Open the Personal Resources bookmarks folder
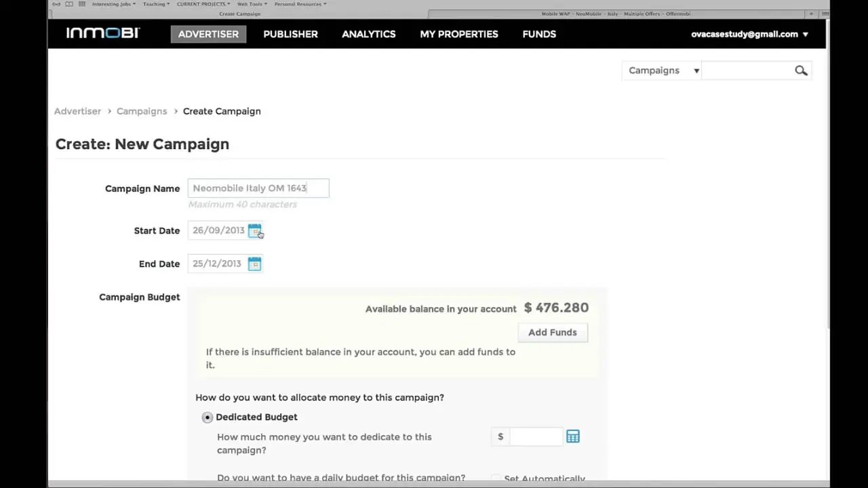The image size is (868, 488). point(300,4)
